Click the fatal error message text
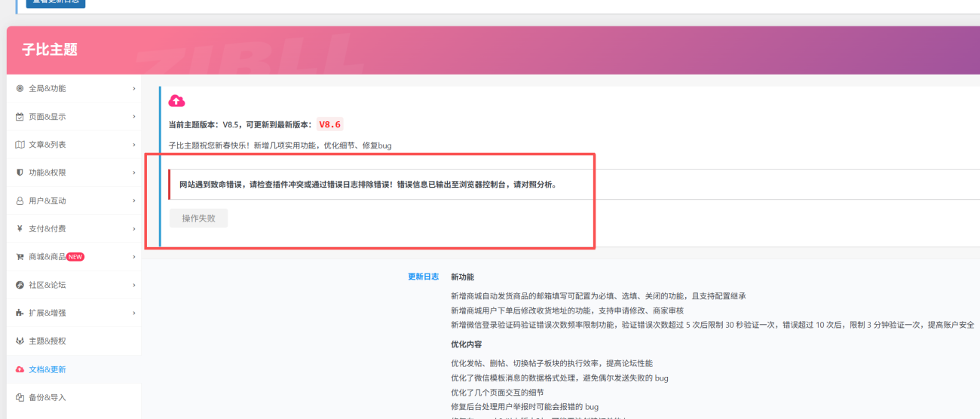Image resolution: width=980 pixels, height=419 pixels. [x=368, y=185]
